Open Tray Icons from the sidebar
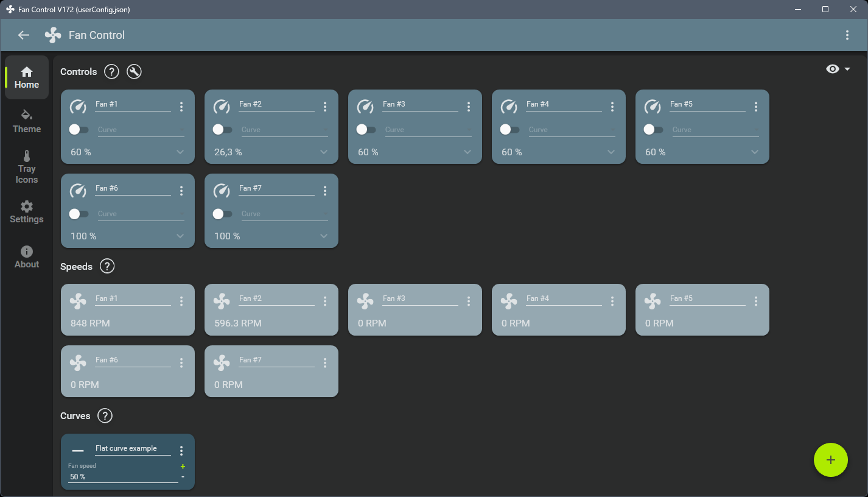The height and width of the screenshot is (497, 868). click(x=26, y=166)
